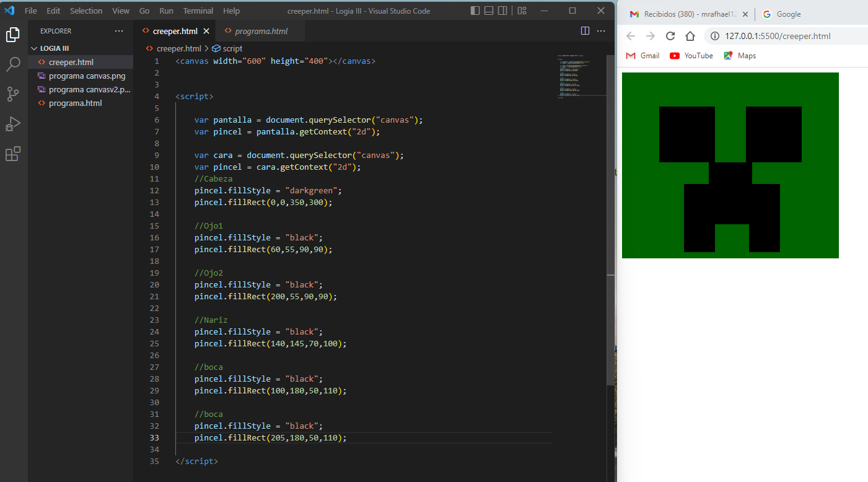This screenshot has width=868, height=482.
Task: Toggle the bottom panel layout icon
Action: (489, 11)
